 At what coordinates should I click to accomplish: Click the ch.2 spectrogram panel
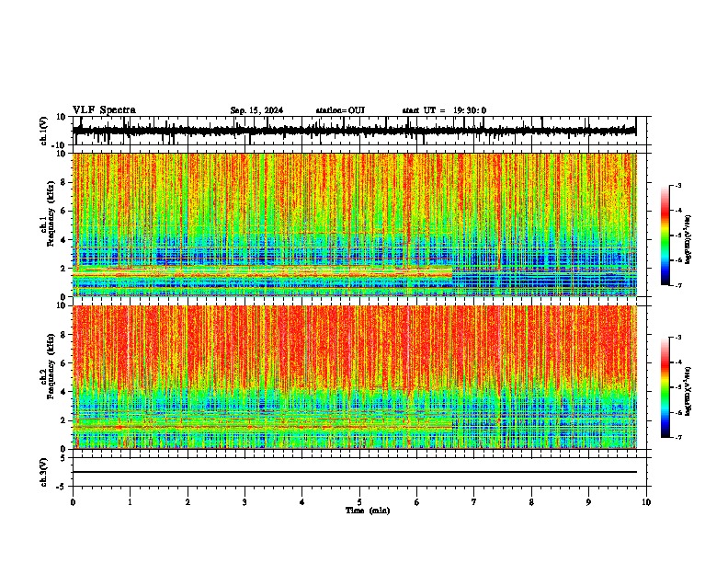(354, 377)
